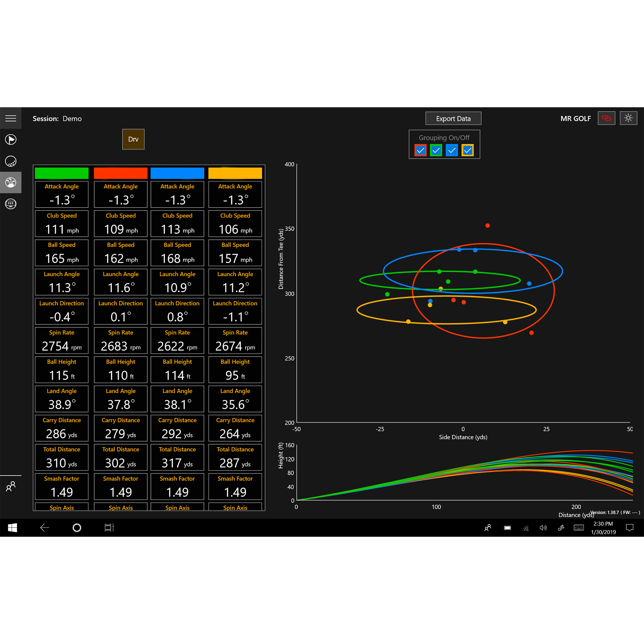The width and height of the screenshot is (644, 644).
Task: Select the flag target view in sidebar
Action: [x=11, y=140]
